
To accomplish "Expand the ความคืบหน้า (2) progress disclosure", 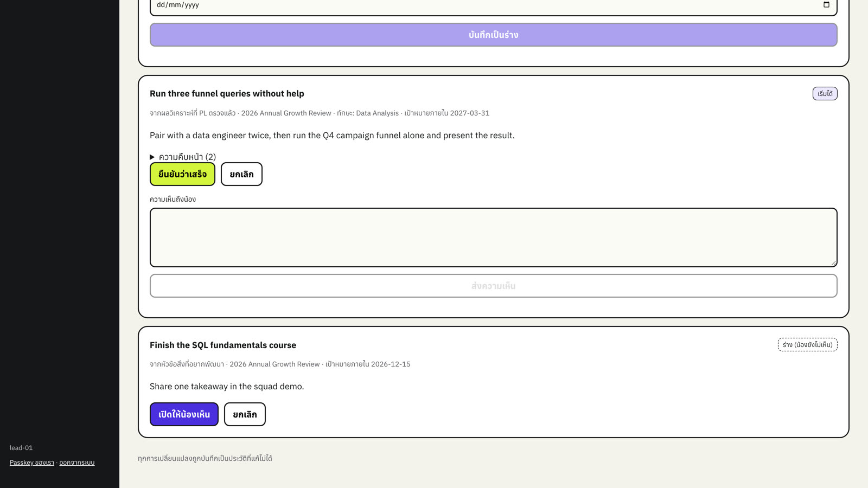I will coord(183,157).
